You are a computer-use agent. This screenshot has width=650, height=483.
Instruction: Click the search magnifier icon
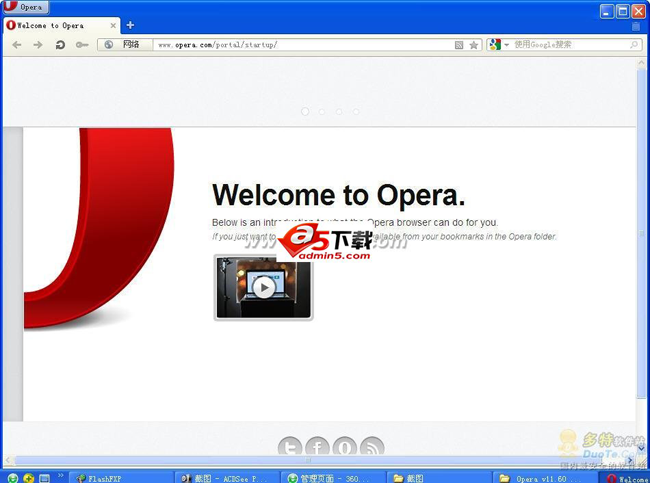634,44
